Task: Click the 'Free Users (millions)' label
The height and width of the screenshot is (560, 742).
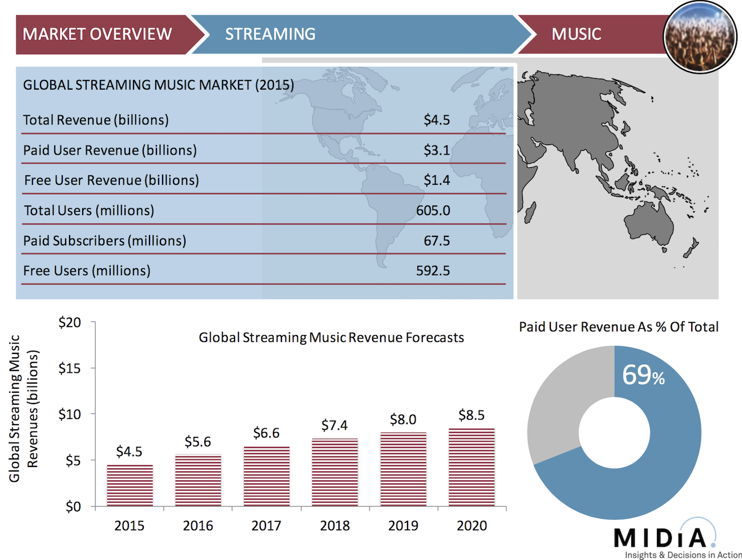Action: coord(87,271)
